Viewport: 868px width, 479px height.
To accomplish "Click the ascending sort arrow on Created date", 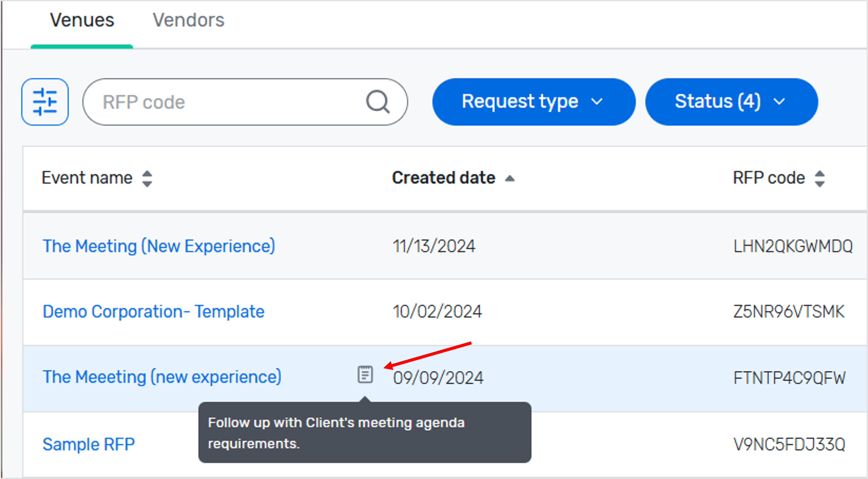I will [510, 178].
